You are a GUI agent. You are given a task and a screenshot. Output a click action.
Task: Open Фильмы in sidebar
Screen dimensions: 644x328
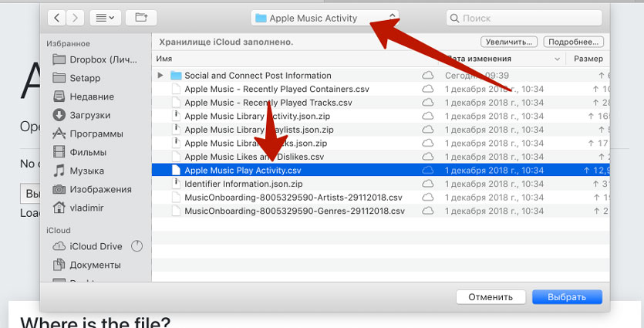point(79,152)
